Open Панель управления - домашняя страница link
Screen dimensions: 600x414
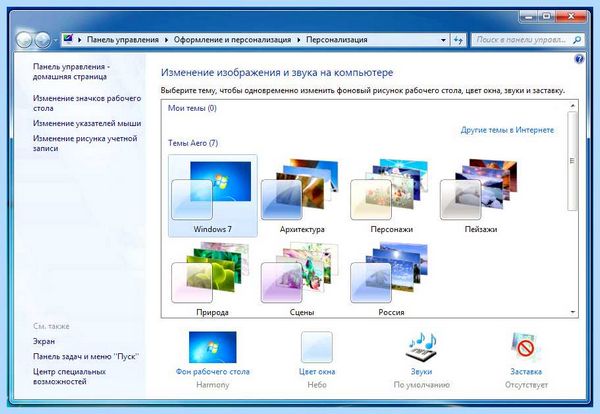click(x=71, y=72)
